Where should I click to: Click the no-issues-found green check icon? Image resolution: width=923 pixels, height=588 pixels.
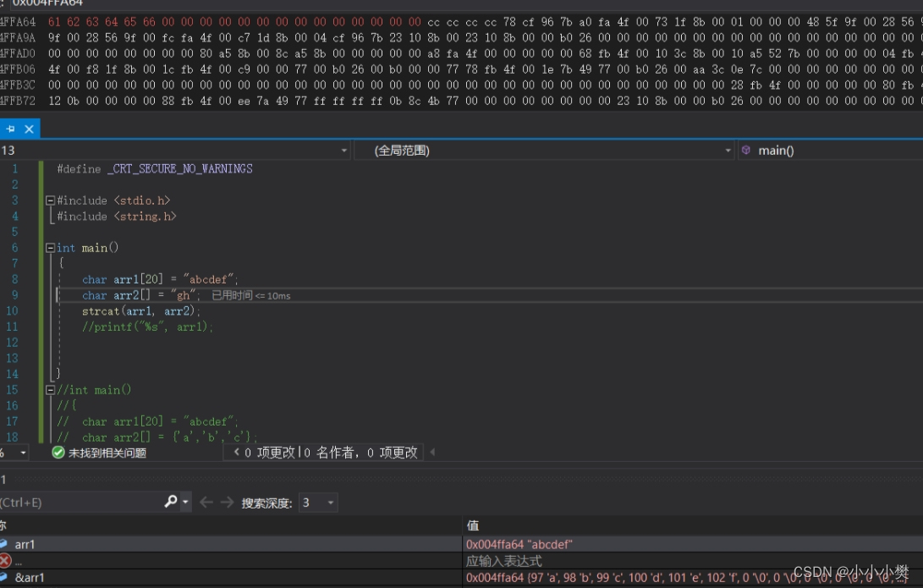(x=58, y=453)
